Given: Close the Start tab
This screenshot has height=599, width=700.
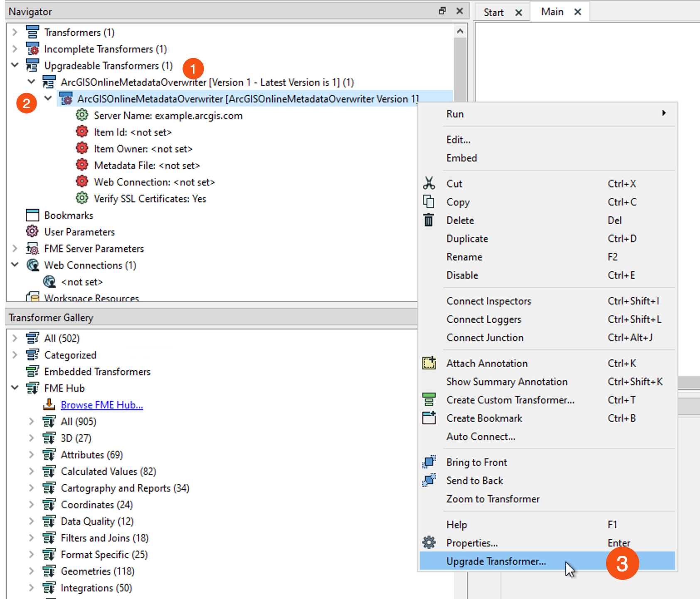Looking at the screenshot, I should pyautogui.click(x=519, y=12).
